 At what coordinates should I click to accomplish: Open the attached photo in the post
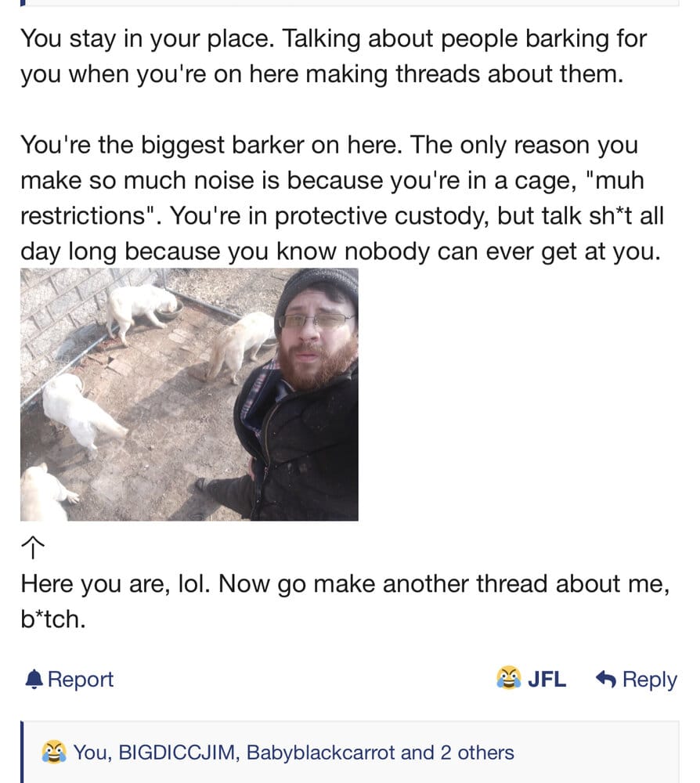click(x=189, y=395)
